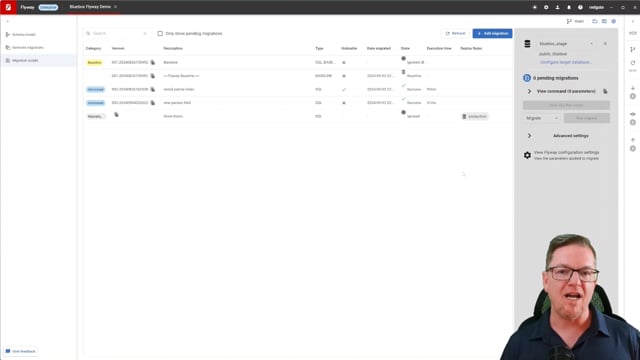Image resolution: width=640 pixels, height=360 pixels.
Task: Open Configure target database link
Action: [x=565, y=62]
